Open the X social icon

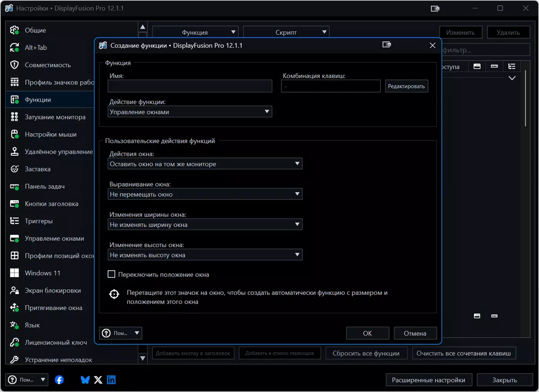point(98,380)
